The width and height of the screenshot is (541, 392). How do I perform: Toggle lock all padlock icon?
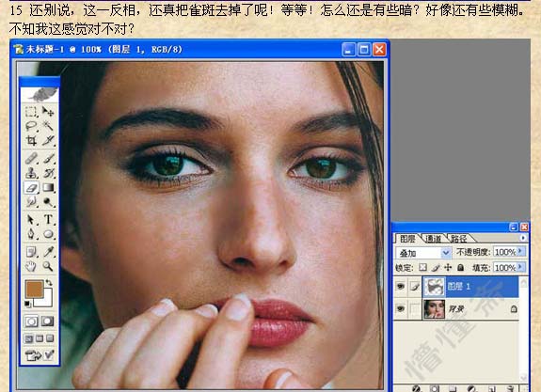[x=460, y=267]
